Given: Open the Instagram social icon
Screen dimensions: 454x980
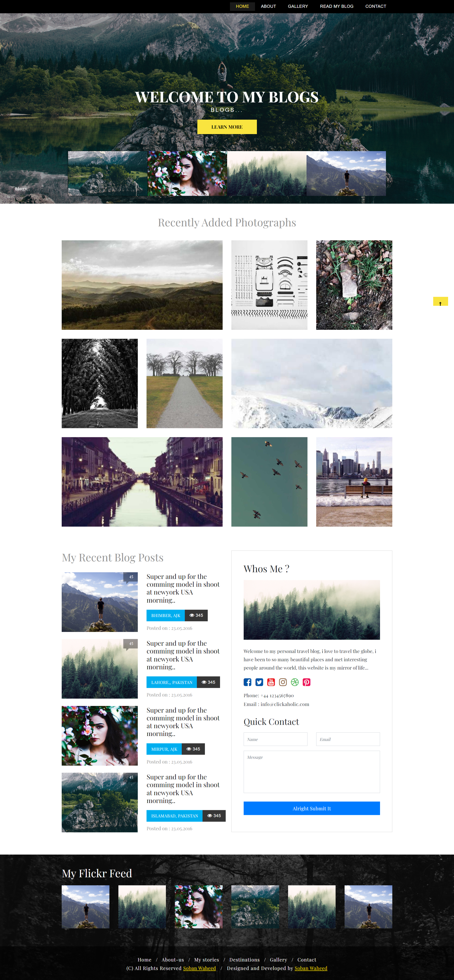Looking at the screenshot, I should pos(283,682).
